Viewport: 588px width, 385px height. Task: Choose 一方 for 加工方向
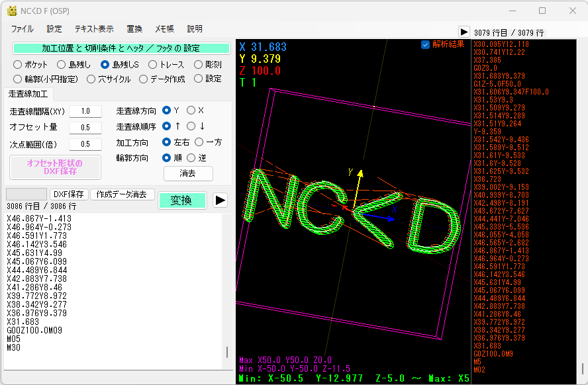199,142
